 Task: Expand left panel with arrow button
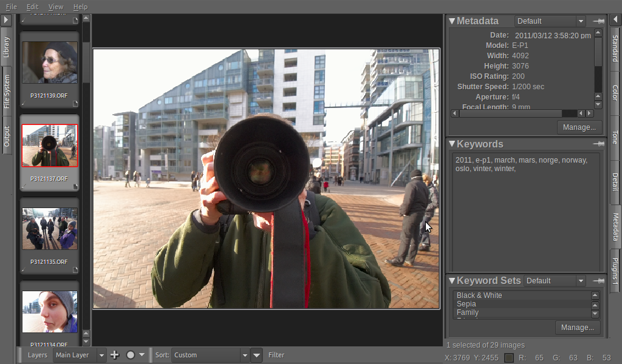[x=5, y=20]
